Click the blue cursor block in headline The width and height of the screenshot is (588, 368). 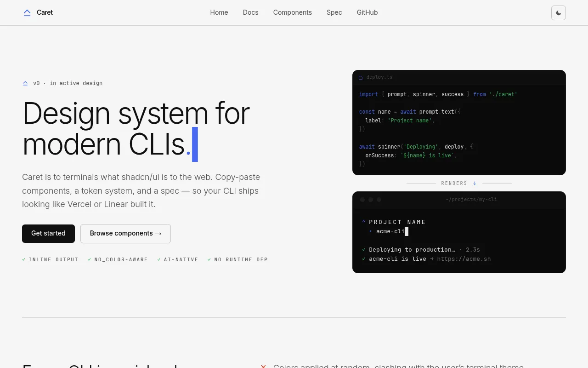pyautogui.click(x=195, y=144)
